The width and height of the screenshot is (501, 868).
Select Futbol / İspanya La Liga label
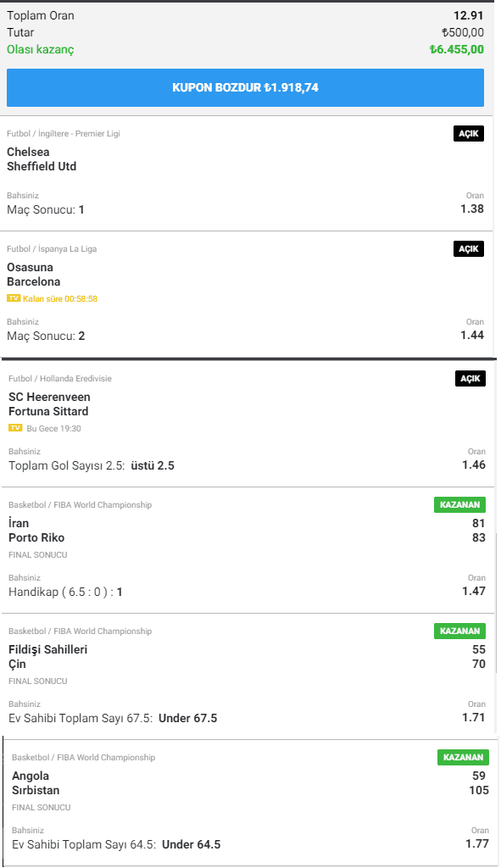click(x=52, y=248)
